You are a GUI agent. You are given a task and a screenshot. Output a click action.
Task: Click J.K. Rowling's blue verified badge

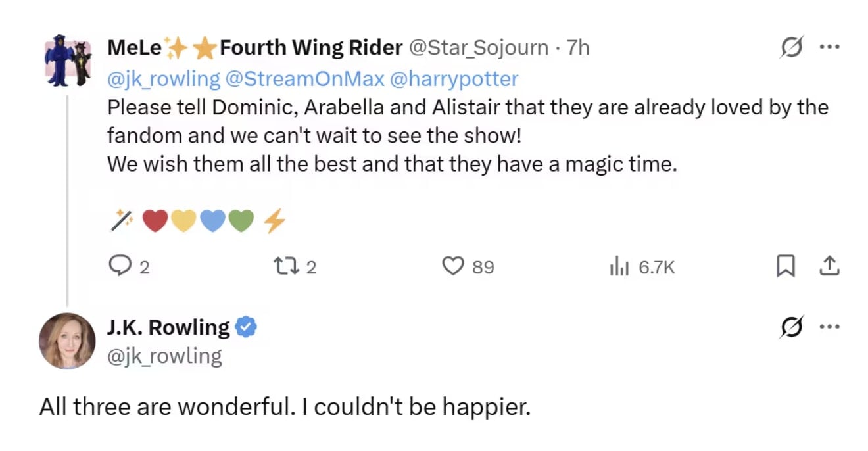coord(246,327)
